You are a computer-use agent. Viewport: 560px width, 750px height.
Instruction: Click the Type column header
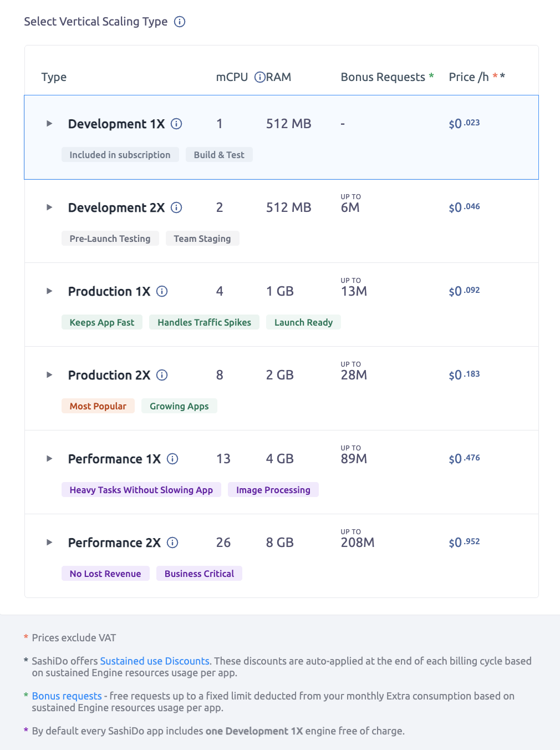[54, 77]
